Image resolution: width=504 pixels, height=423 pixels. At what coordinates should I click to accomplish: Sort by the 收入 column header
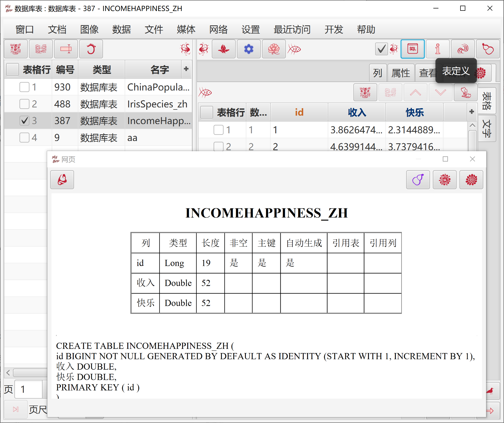[357, 112]
